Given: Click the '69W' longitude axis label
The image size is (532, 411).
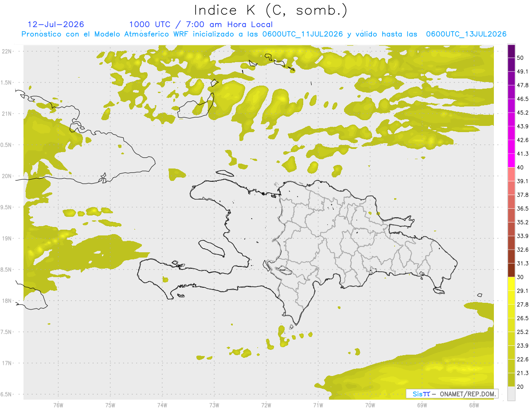Looking at the screenshot, I should (422, 405).
